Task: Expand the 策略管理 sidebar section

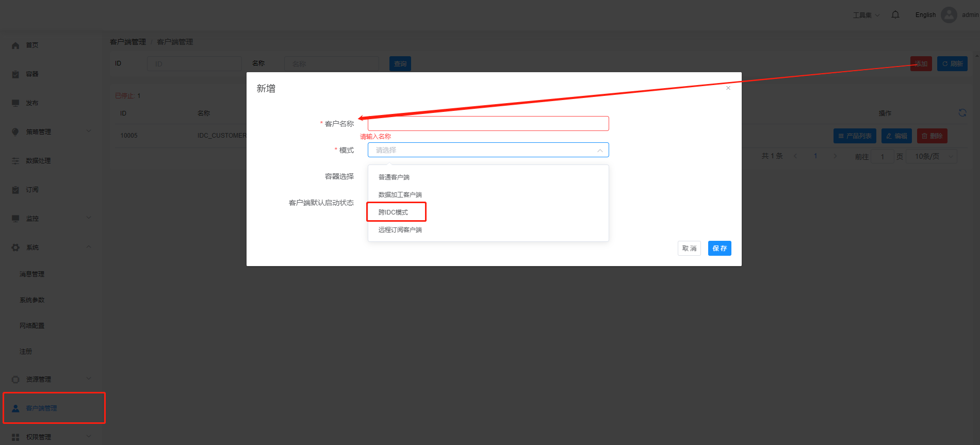Action: (x=52, y=132)
